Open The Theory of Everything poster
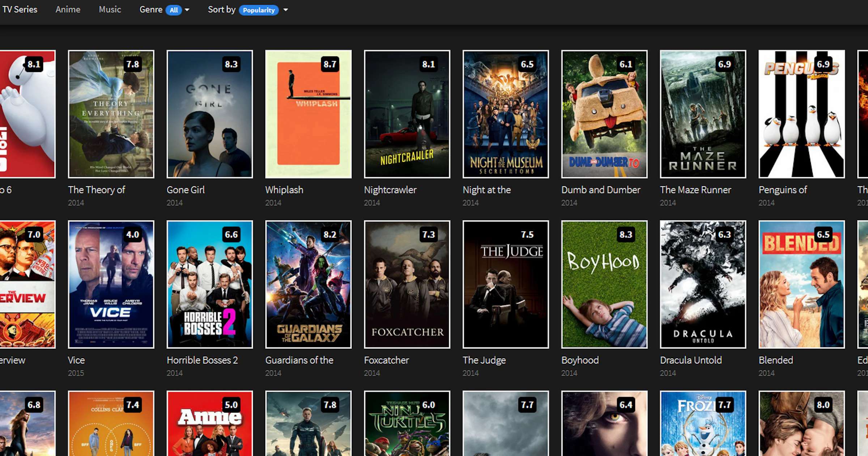868x456 pixels. [111, 114]
